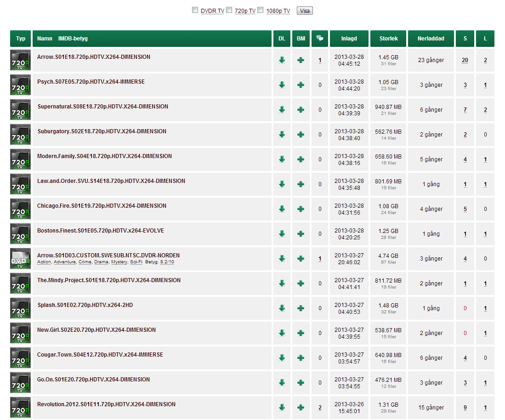This screenshot has height=420, width=505.
Task: Bookmark Go.On.S01E20 with green plus icon
Action: 301,383
